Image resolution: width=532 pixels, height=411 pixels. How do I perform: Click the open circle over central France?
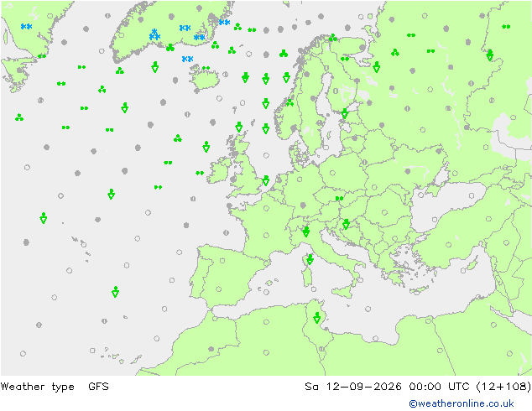266,236
